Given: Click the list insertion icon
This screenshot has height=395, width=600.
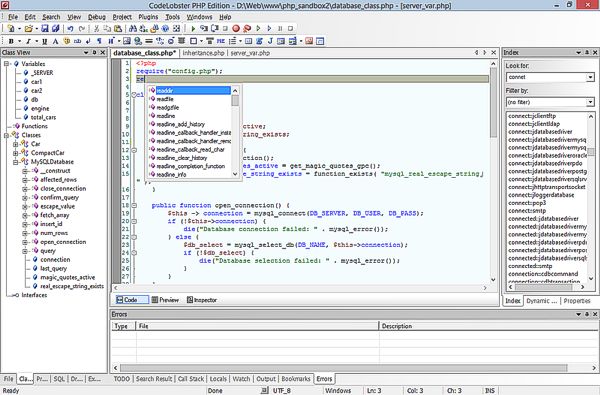Looking at the screenshot, I should click(x=232, y=41).
